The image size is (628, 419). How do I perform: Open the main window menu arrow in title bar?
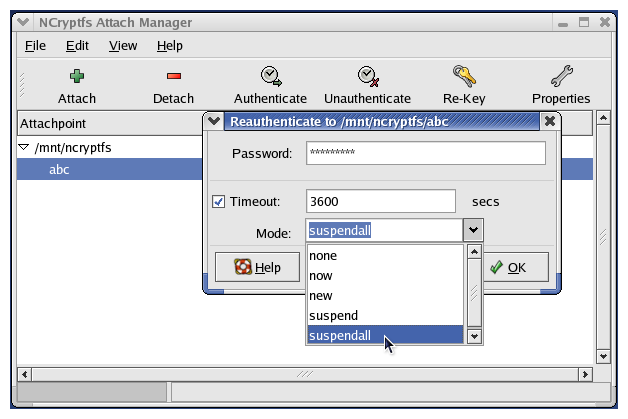point(23,22)
